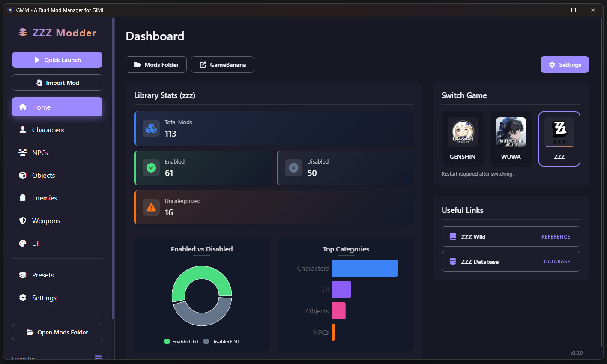Select WUWA as the active game
This screenshot has height=364, width=607.
pyautogui.click(x=511, y=139)
